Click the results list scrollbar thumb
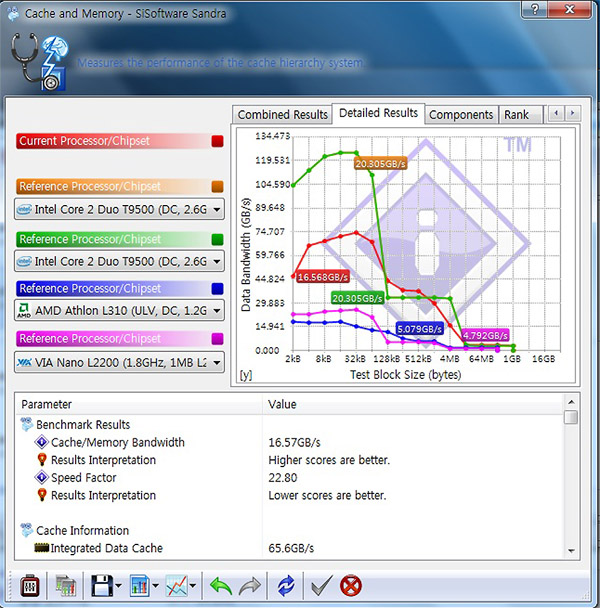 coord(571,418)
